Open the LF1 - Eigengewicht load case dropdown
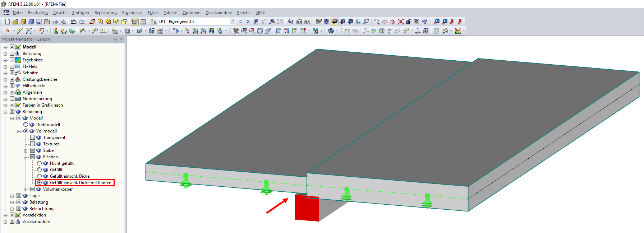Viewport: 644px width, 233px height. [233, 22]
